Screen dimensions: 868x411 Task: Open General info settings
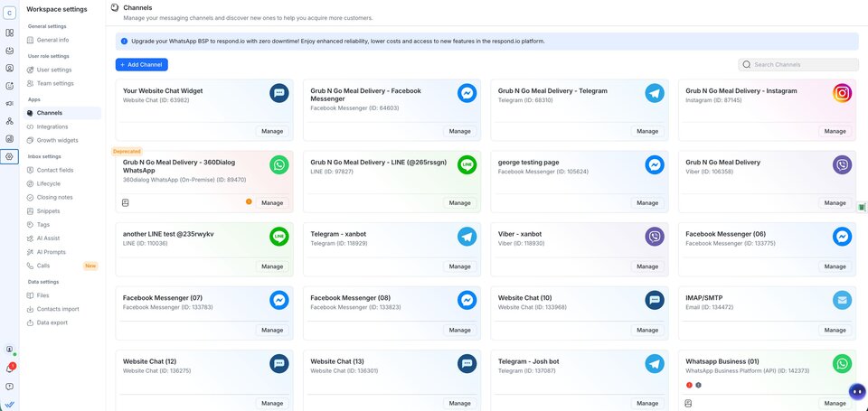click(x=62, y=40)
